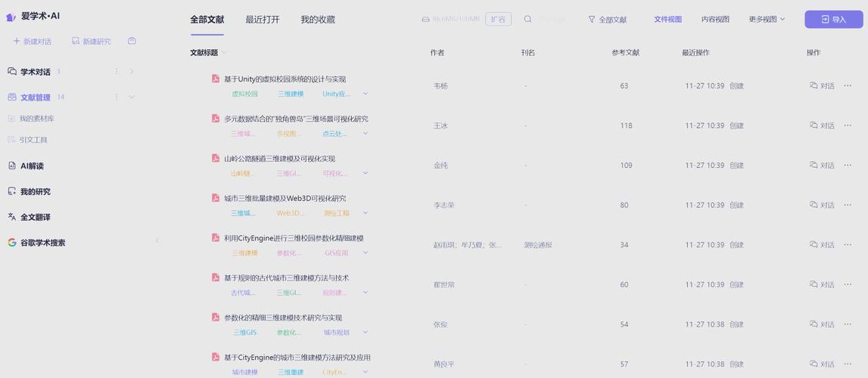Go to 我的研究 in the sidebar
This screenshot has height=378, width=868.
coord(30,192)
